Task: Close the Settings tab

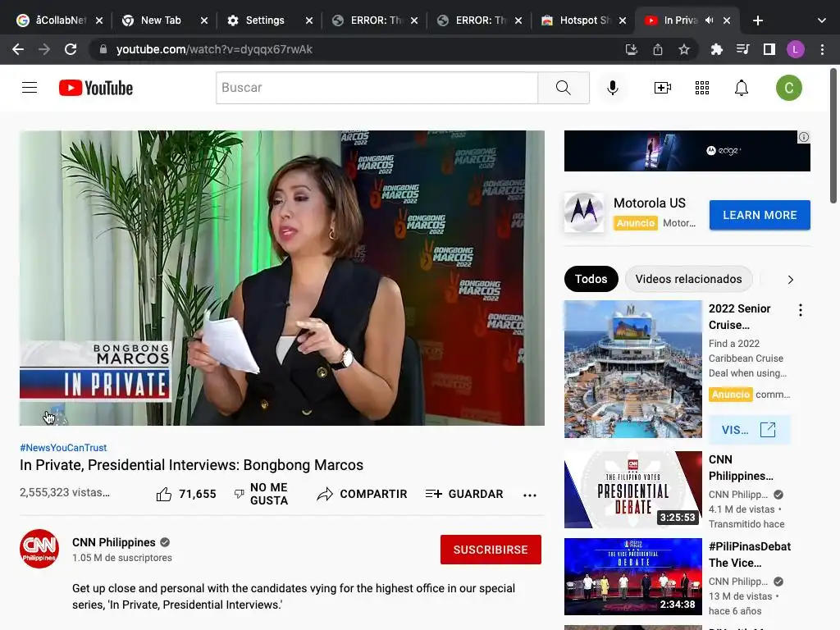Action: point(309,21)
